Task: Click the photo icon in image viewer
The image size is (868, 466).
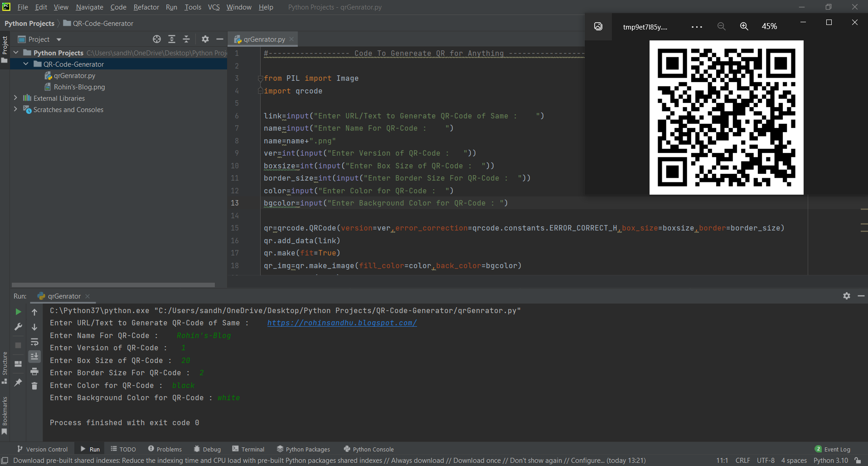Action: point(598,26)
